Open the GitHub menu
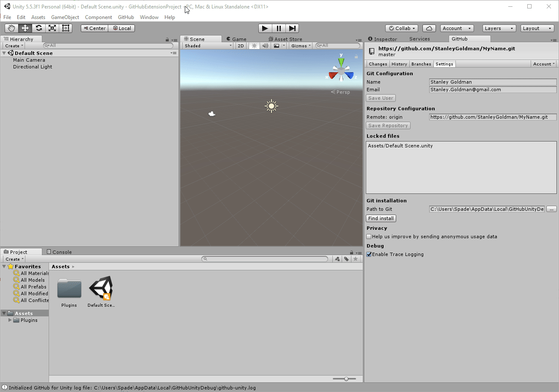The width and height of the screenshot is (559, 392). (x=126, y=17)
